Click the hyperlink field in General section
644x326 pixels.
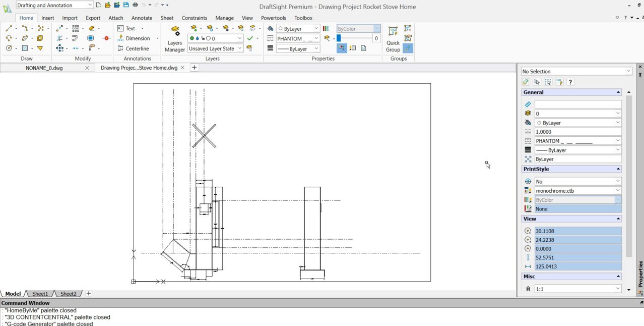(x=578, y=104)
